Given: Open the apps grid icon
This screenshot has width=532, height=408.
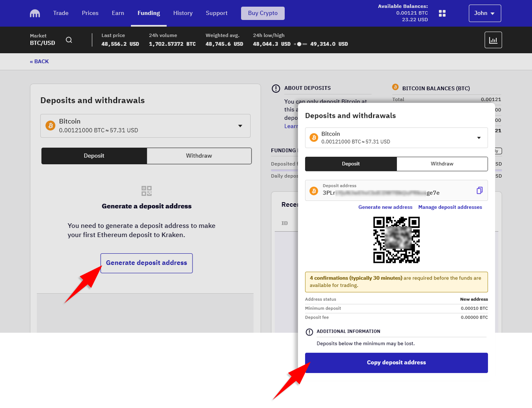Looking at the screenshot, I should pyautogui.click(x=442, y=13).
